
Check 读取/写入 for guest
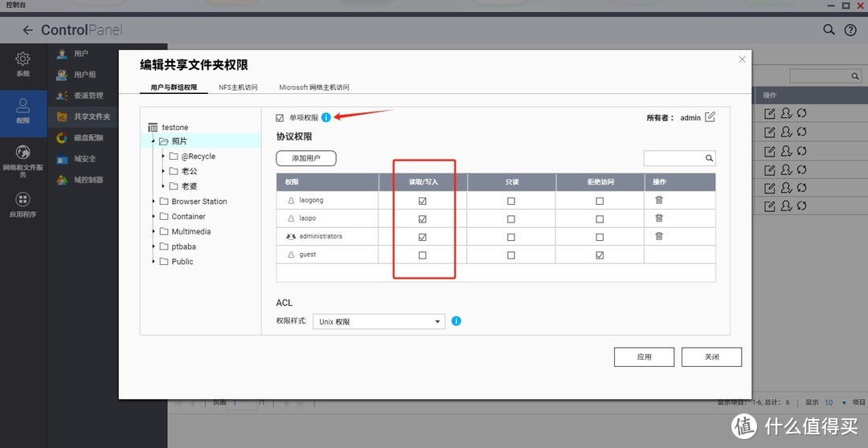point(423,255)
